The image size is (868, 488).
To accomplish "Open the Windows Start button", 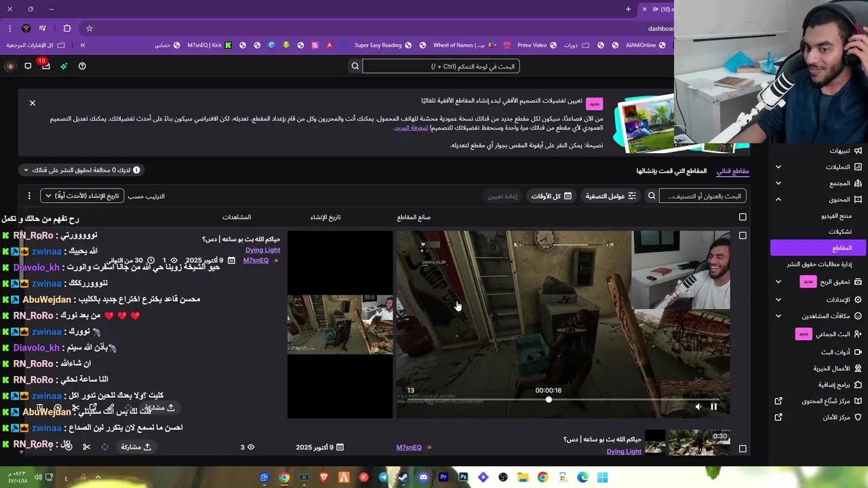I will pyautogui.click(x=602, y=477).
